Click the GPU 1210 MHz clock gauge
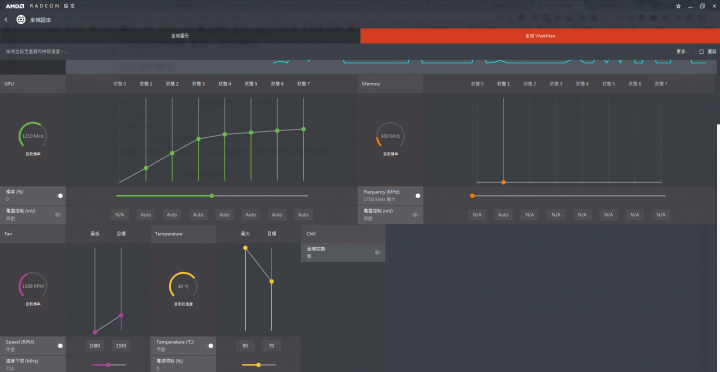This screenshot has width=720, height=372. [33, 136]
